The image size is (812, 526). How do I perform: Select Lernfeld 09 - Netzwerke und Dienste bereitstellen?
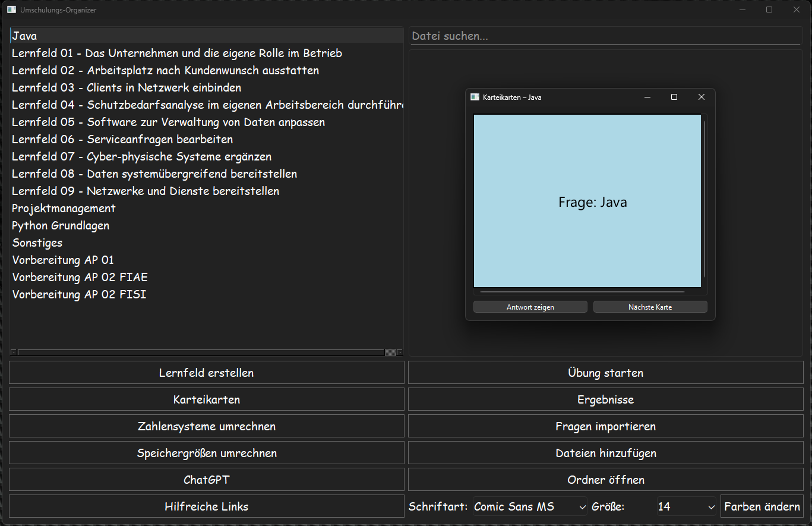(207, 191)
